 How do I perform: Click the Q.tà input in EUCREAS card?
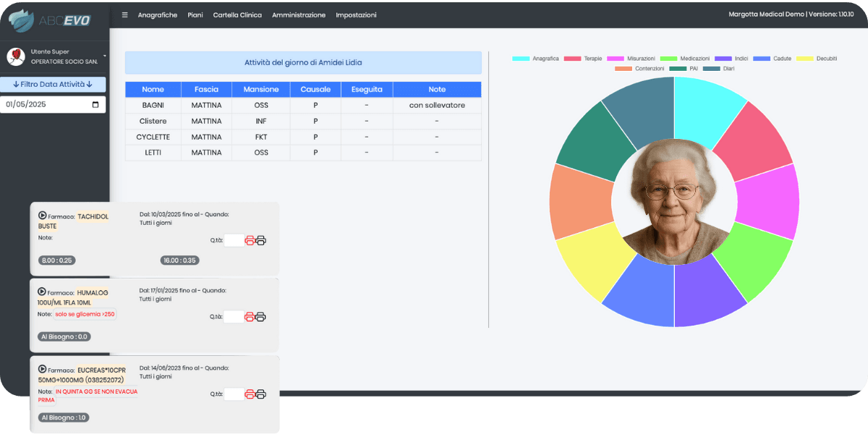pos(234,394)
